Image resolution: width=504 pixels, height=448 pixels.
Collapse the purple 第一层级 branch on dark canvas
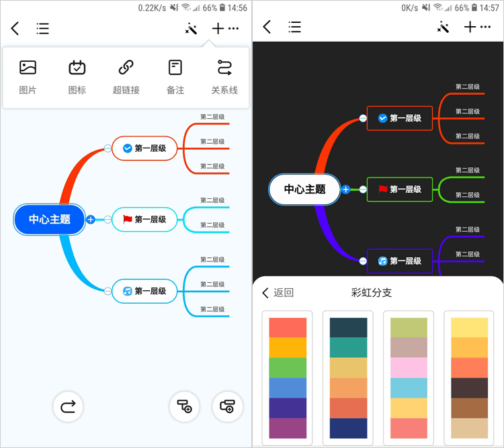[x=363, y=261]
